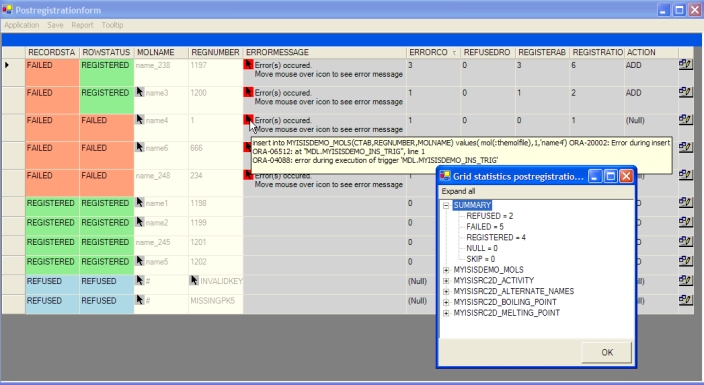Click the structure icon next to name1
This screenshot has width=704, height=385.
coord(140,202)
